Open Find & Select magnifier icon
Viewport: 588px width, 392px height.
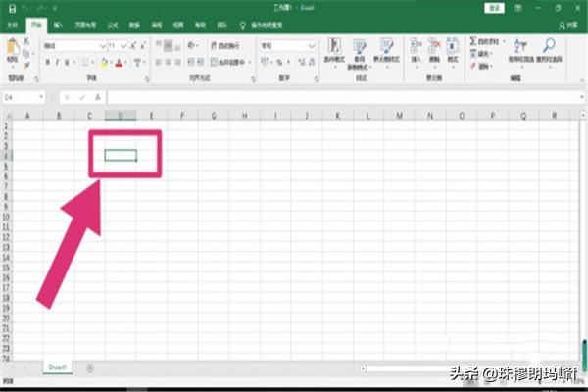coord(550,47)
